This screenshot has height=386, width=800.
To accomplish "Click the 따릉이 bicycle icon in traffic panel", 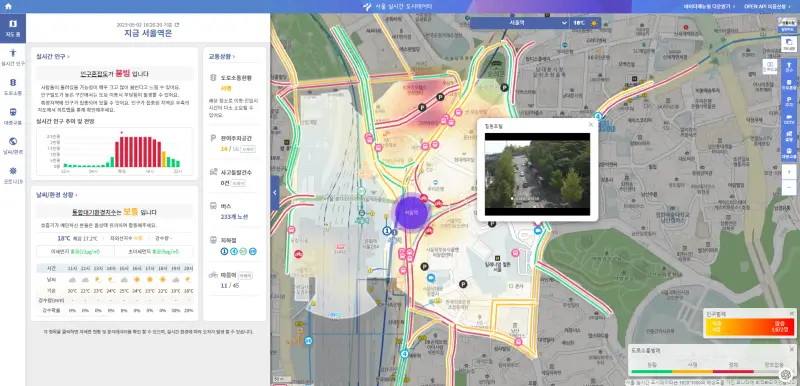I will (x=213, y=274).
